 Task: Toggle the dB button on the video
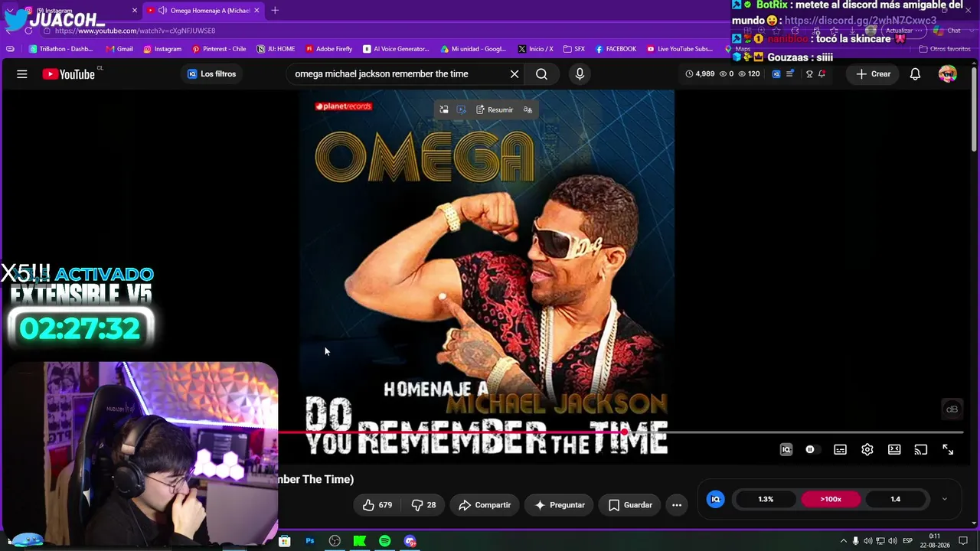point(952,409)
